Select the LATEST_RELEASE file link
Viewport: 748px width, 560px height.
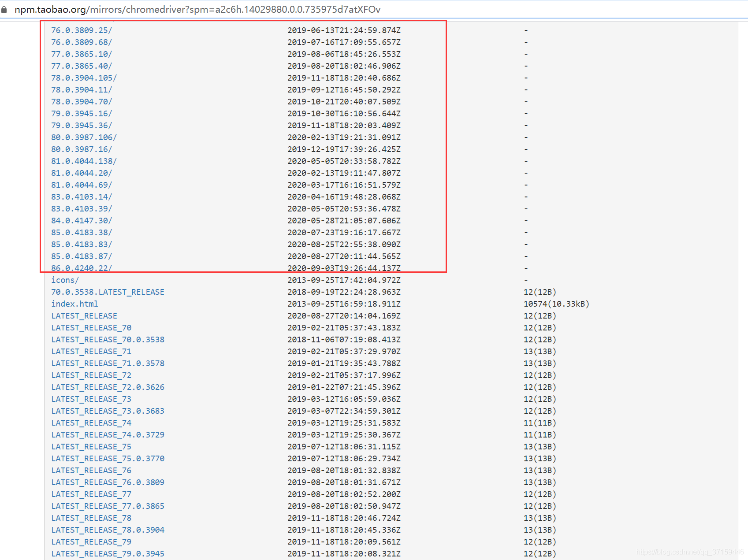[84, 315]
